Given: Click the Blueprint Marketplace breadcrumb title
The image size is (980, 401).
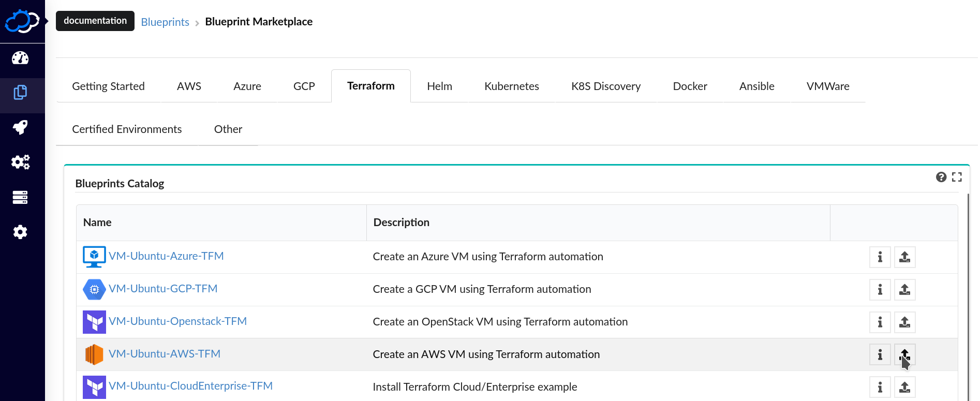Looking at the screenshot, I should click(x=259, y=22).
